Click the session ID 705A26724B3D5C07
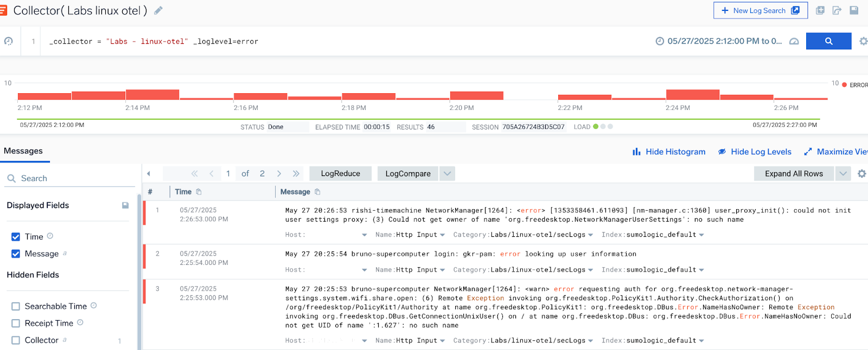The width and height of the screenshot is (868, 350). tap(533, 127)
